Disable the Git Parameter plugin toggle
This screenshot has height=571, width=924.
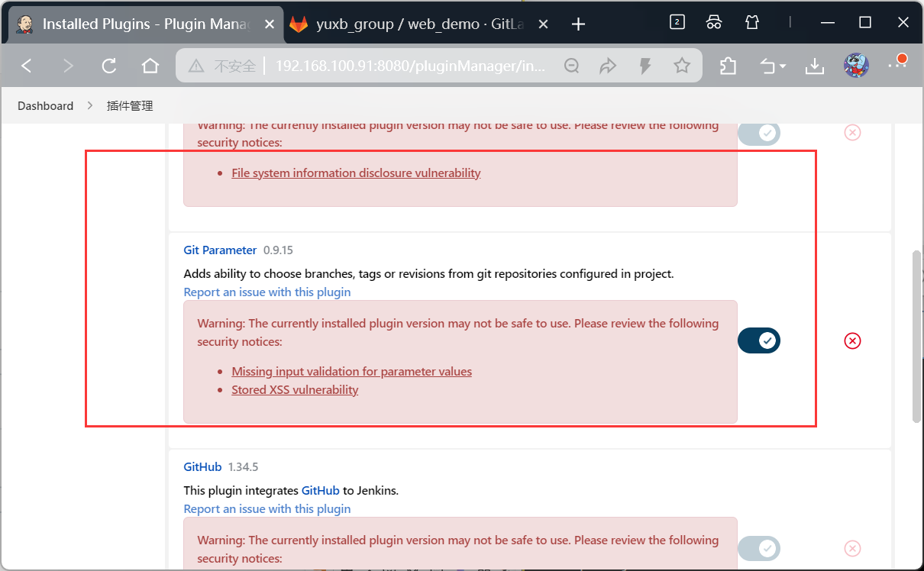[x=759, y=340]
